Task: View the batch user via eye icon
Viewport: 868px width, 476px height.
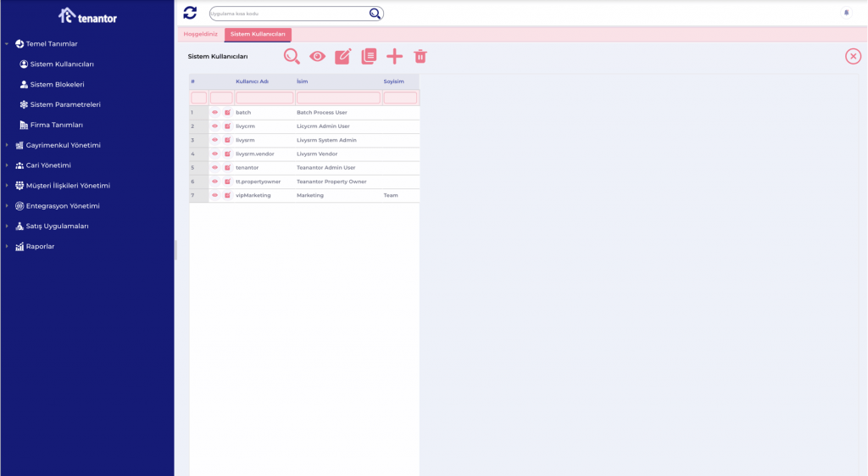Action: pos(215,113)
